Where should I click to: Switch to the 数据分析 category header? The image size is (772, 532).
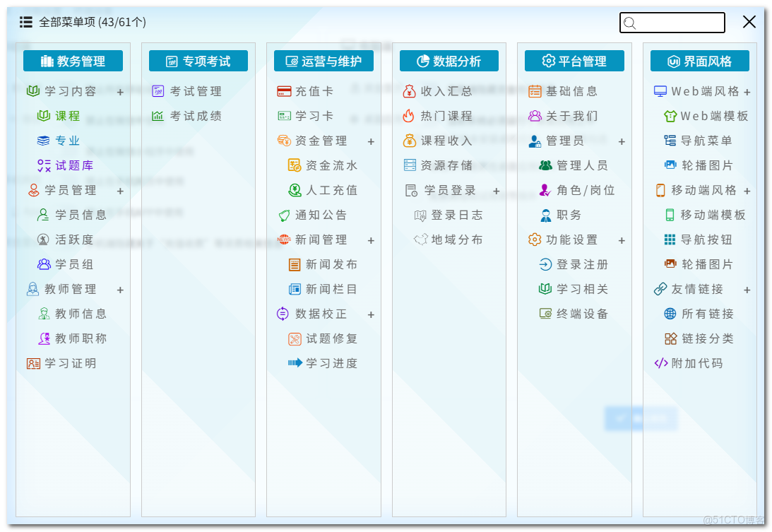point(449,61)
